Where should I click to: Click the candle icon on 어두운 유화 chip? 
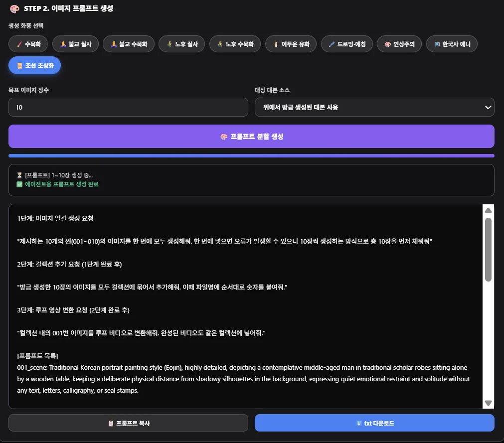pyautogui.click(x=276, y=44)
